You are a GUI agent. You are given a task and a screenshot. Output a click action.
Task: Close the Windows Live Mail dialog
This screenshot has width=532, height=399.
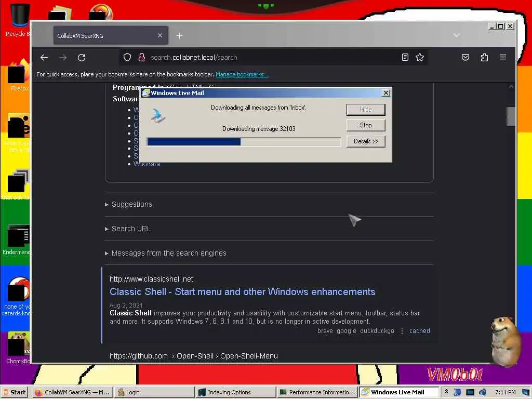pos(386,92)
